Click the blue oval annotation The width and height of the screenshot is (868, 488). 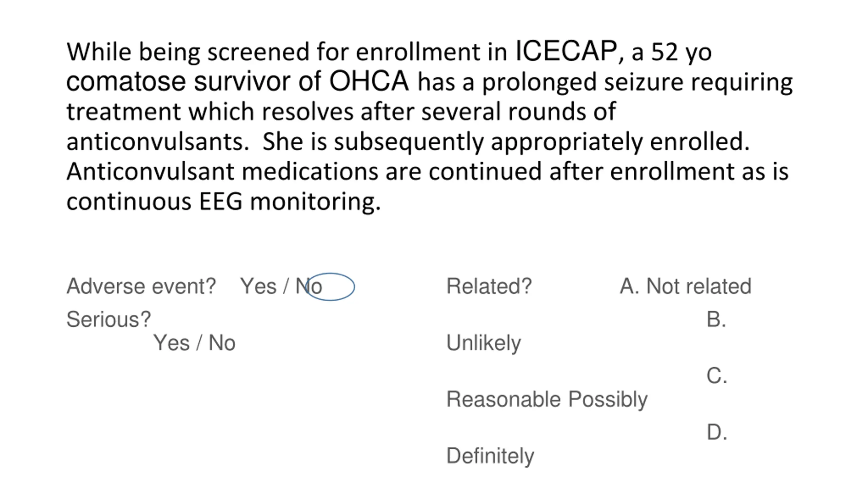(x=330, y=287)
